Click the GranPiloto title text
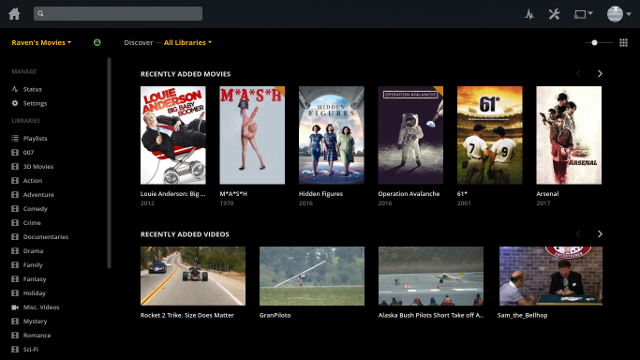 275,315
